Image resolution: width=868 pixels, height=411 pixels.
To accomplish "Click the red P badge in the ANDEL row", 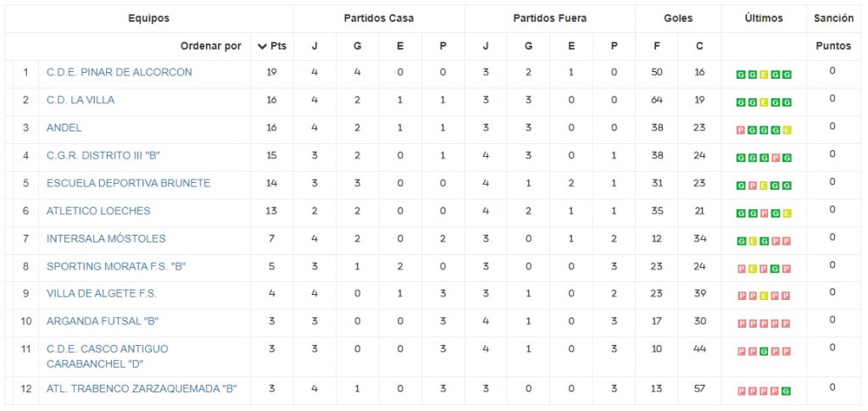I will pos(741,130).
